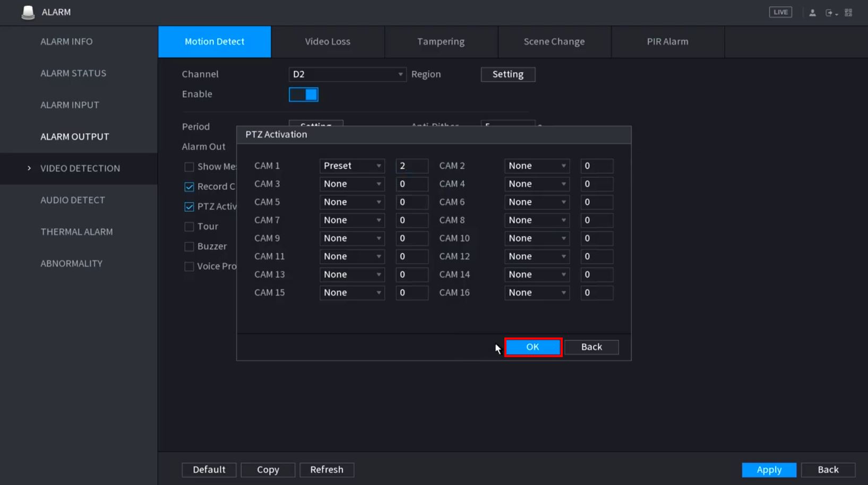Click the arrow beside VIDEO DETECTION
Screen dimensions: 868x485
[29, 168]
